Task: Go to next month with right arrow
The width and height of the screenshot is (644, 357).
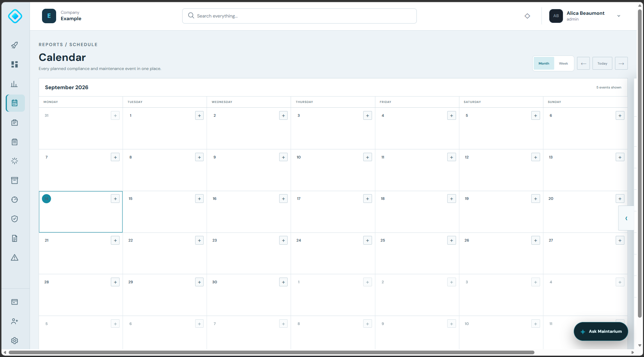Action: (x=621, y=63)
